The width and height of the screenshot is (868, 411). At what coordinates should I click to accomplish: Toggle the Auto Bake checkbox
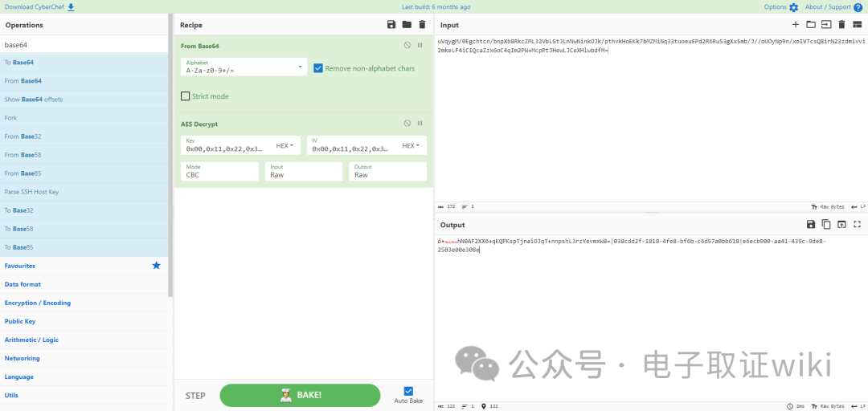(408, 391)
